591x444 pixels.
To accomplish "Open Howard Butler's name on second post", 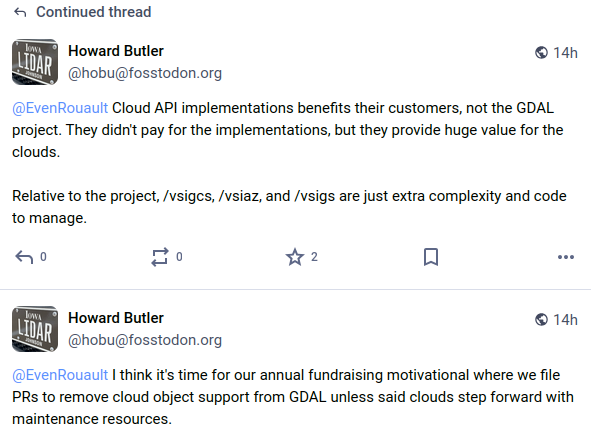I will pos(116,318).
